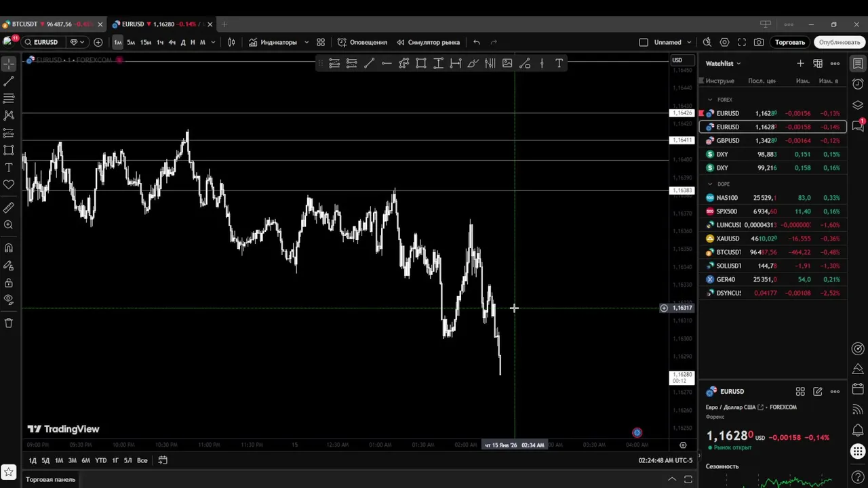868x488 pixels.
Task: Add a symbol to the Watchlist
Action: (x=800, y=63)
